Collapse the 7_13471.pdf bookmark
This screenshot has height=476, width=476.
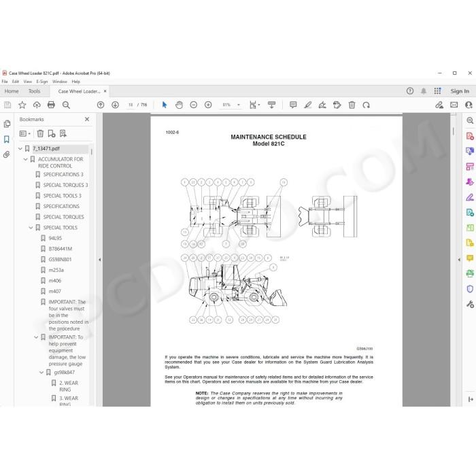[x=20, y=149]
